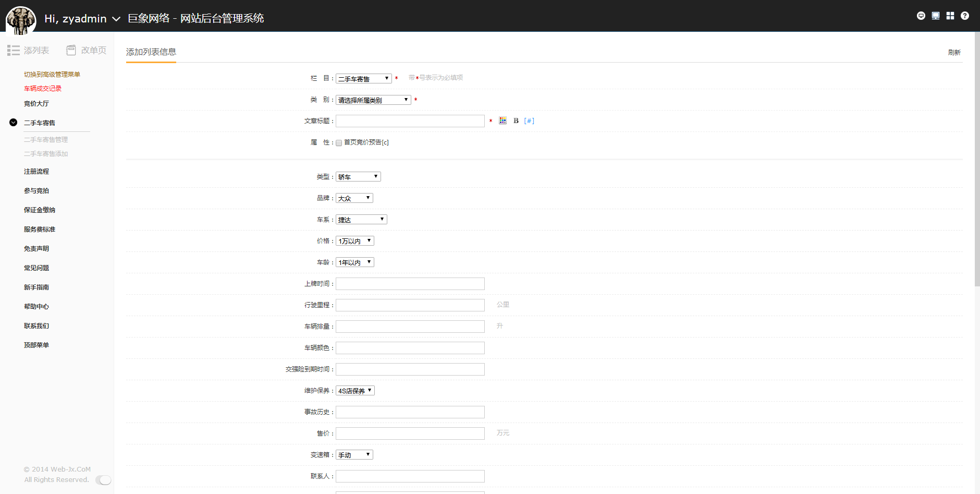Click the list icon beside 添列表

(x=14, y=50)
